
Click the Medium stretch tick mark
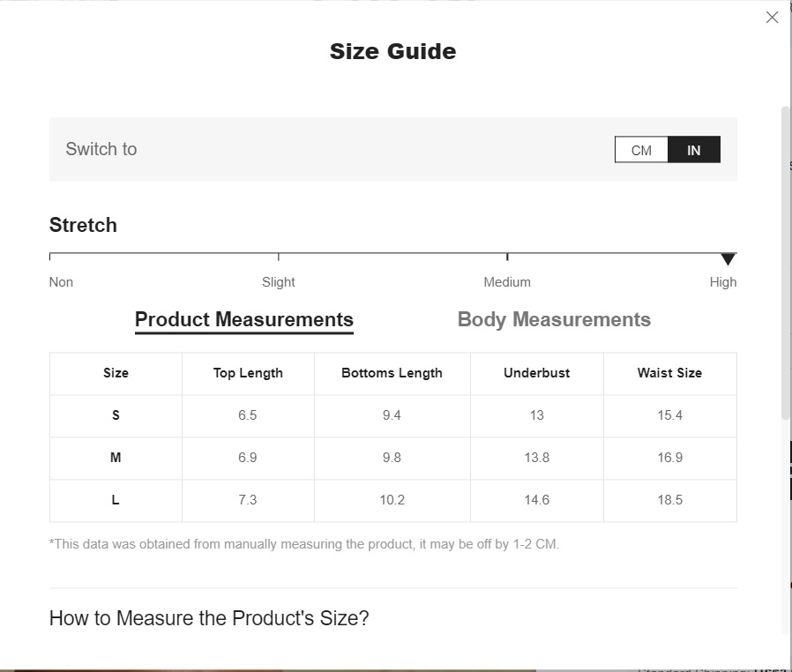(x=507, y=257)
